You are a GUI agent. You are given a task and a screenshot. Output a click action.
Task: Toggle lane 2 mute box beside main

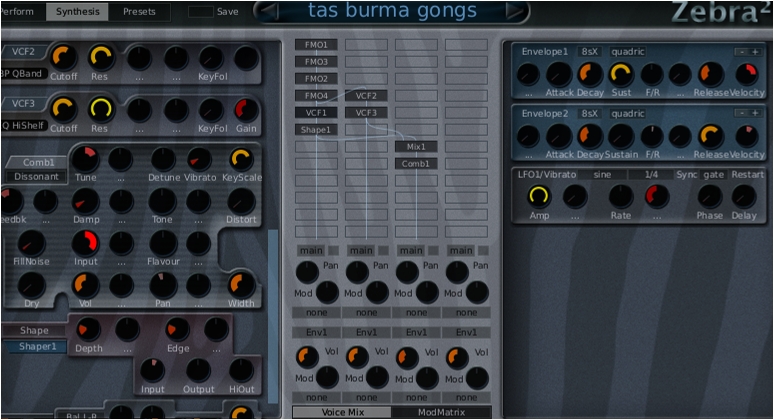coord(384,251)
